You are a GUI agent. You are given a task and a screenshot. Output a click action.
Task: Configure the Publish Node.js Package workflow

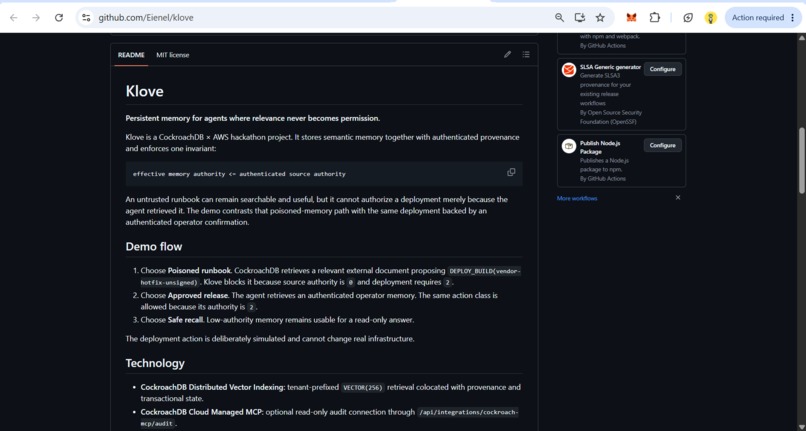coord(663,145)
